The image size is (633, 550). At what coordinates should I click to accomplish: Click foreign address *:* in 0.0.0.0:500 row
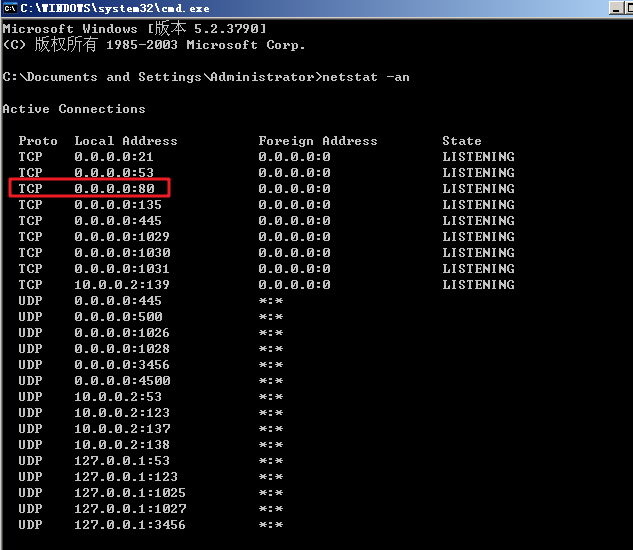point(271,317)
